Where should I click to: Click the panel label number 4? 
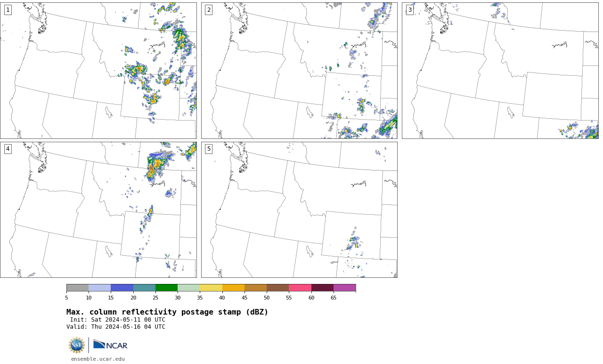[8, 149]
